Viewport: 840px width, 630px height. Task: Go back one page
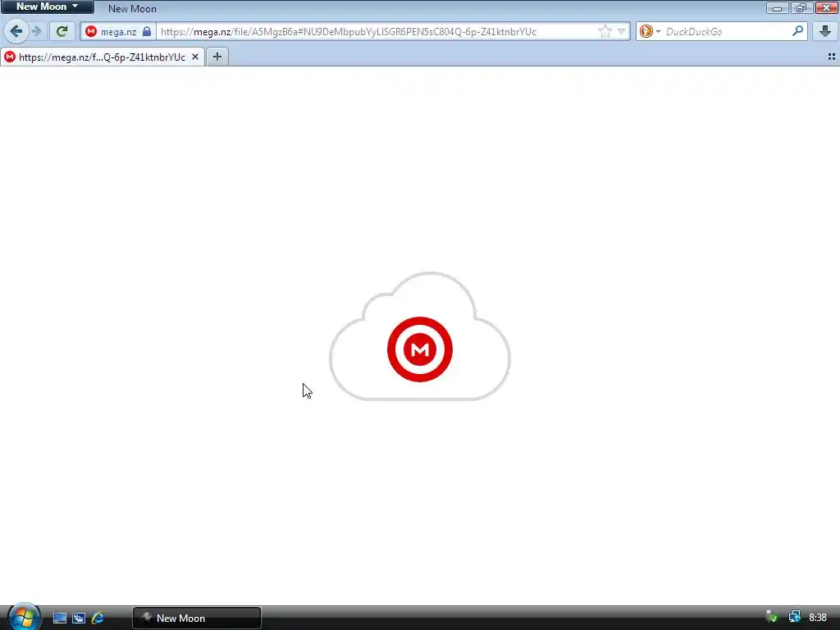(16, 31)
